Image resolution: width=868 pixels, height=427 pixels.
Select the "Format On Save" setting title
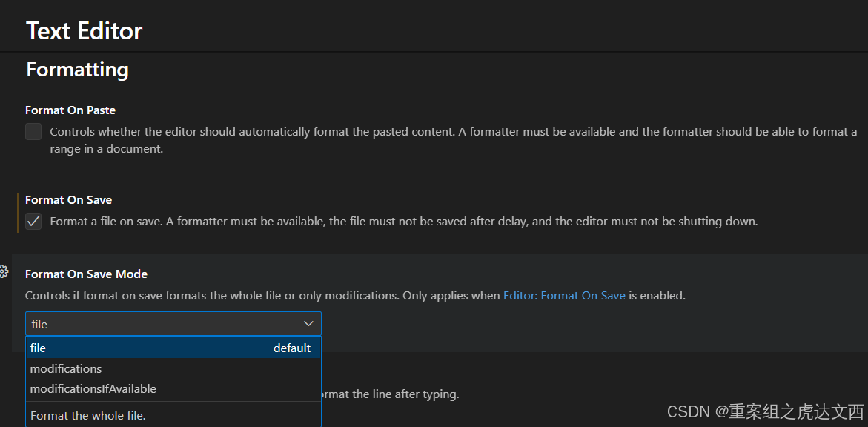coord(68,200)
